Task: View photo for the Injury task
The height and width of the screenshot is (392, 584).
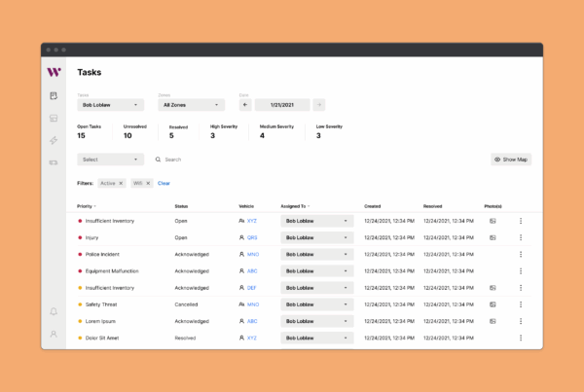Action: click(493, 237)
